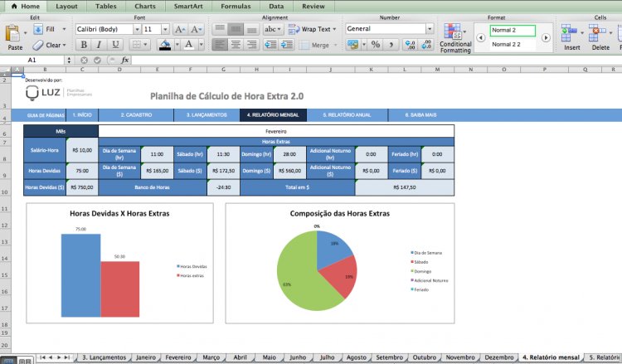This screenshot has width=622, height=364.
Task: Click the Insert cells icon
Action: (x=569, y=32)
